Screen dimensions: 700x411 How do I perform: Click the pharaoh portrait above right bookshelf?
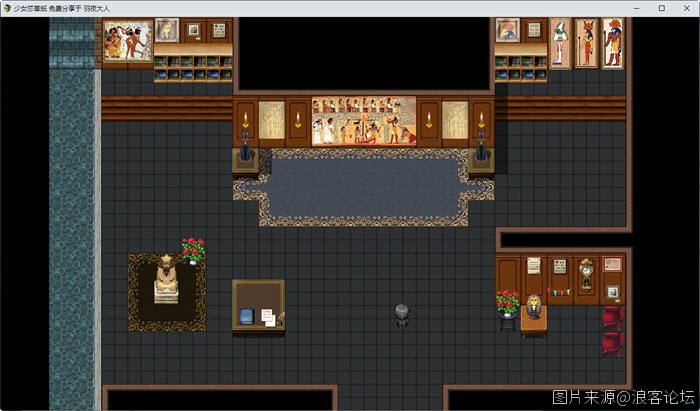click(508, 30)
